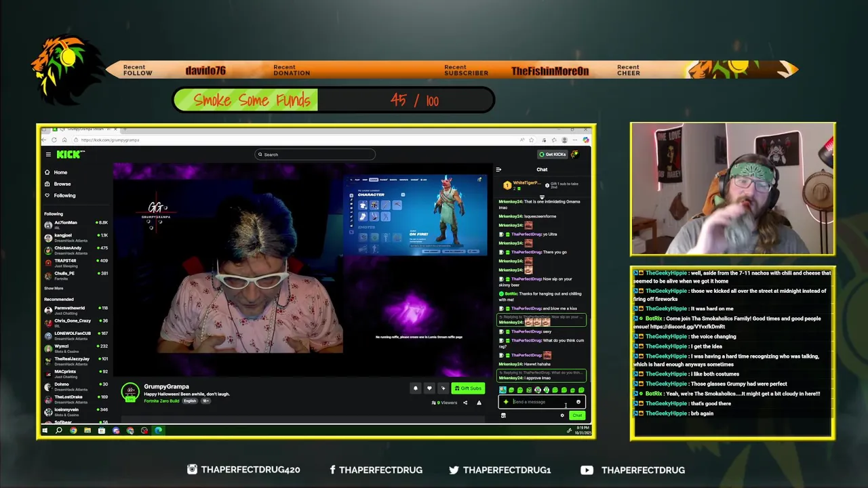This screenshot has height=488, width=868.
Task: Click the sparkle icon in message box
Action: [x=506, y=402]
